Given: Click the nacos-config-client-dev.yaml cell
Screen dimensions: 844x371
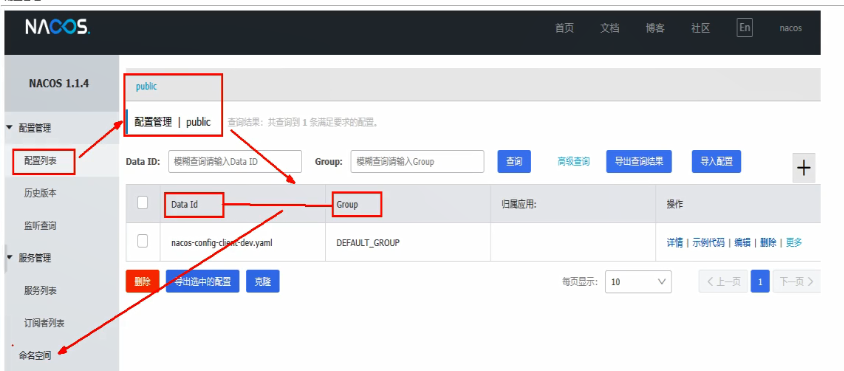Looking at the screenshot, I should [222, 243].
